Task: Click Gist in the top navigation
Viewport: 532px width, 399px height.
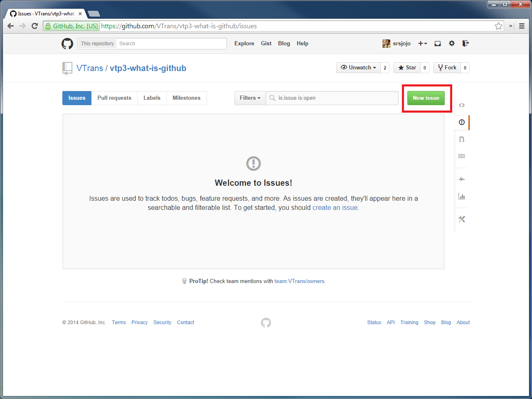Action: point(266,43)
